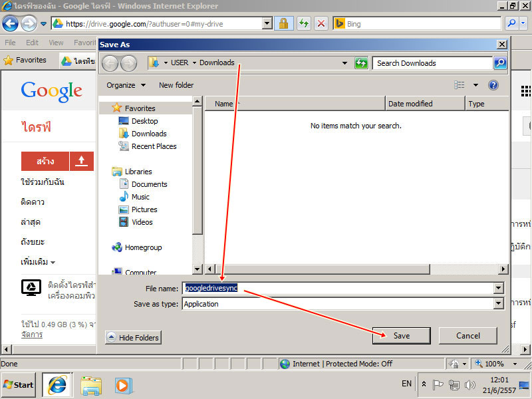Click file list scroll right arrow

pos(503,269)
